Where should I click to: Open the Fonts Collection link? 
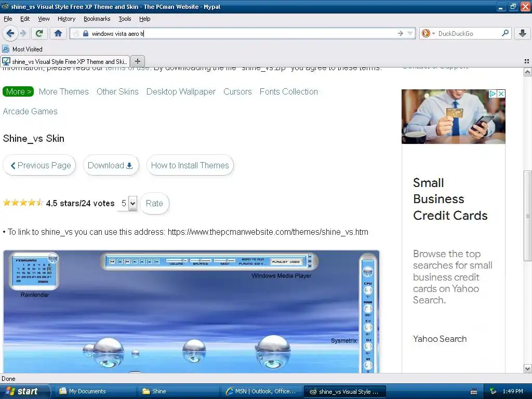289,91
